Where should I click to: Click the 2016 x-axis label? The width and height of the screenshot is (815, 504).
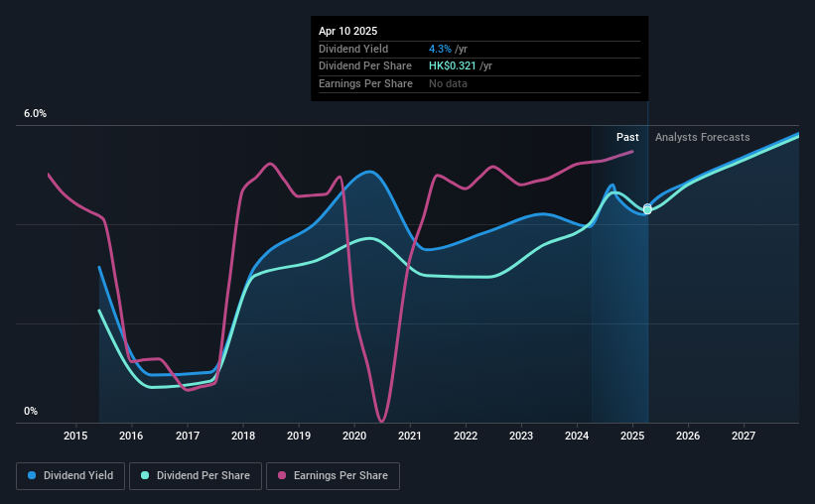coord(131,436)
